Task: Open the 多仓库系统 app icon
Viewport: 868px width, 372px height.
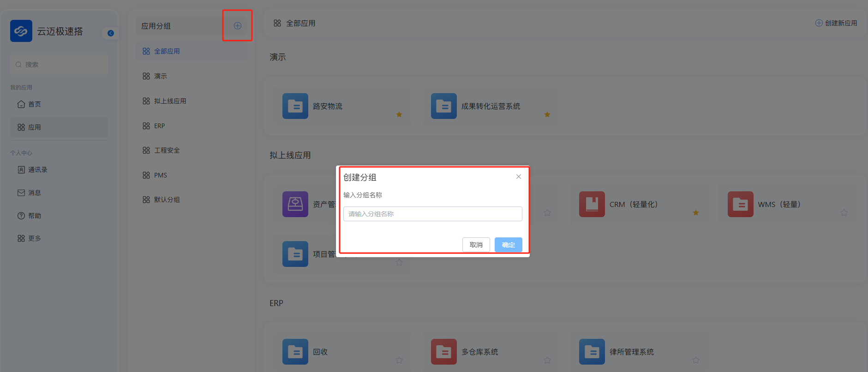Action: coord(443,352)
